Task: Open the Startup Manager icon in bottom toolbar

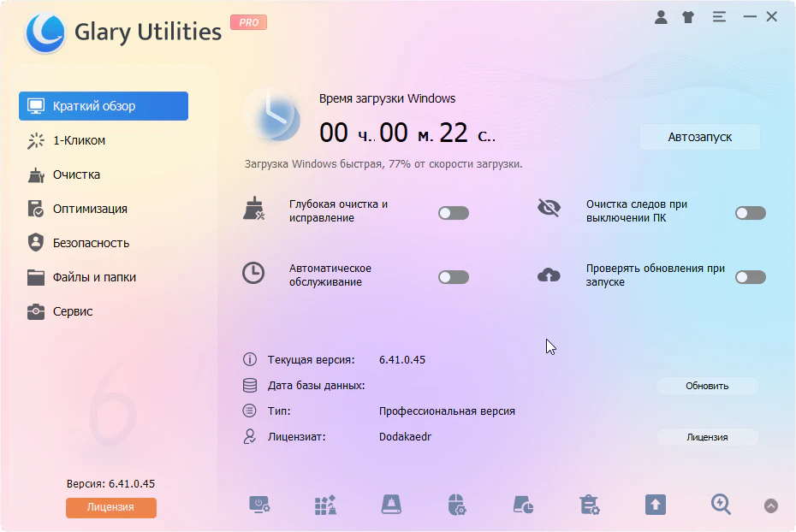Action: (259, 505)
